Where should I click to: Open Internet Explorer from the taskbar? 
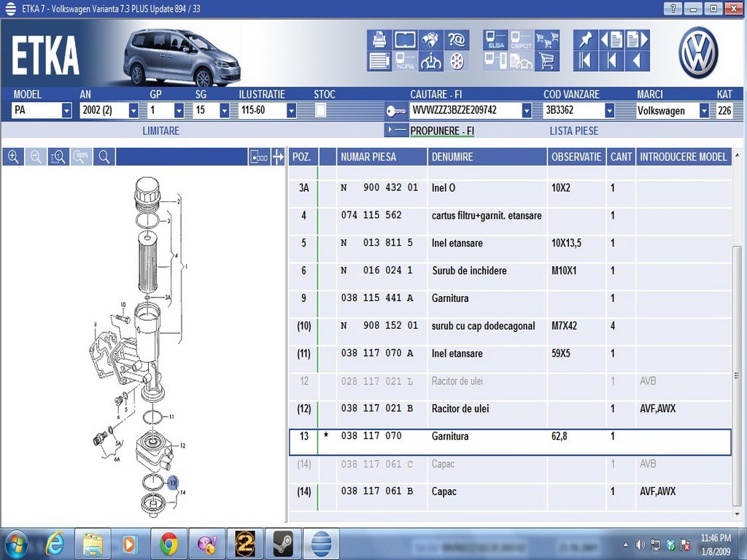click(55, 543)
